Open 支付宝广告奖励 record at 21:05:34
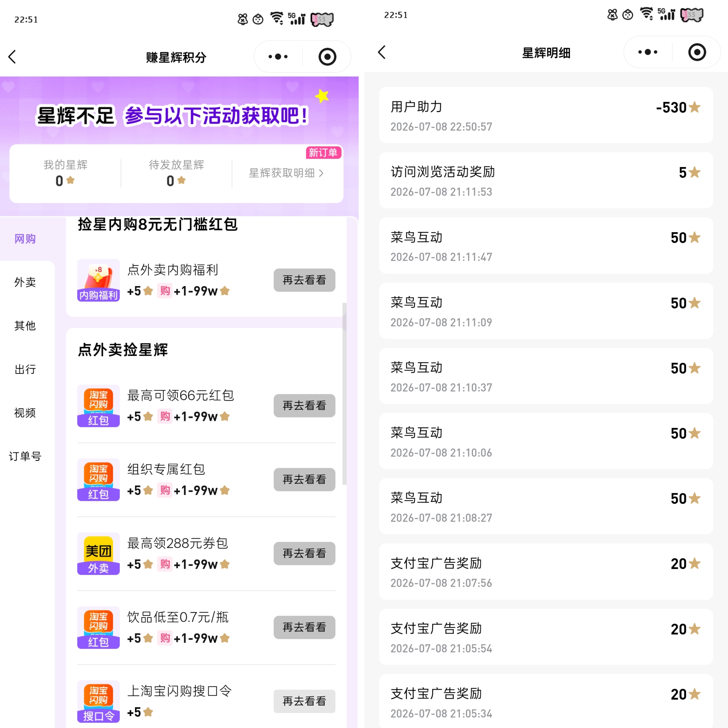 [546, 701]
